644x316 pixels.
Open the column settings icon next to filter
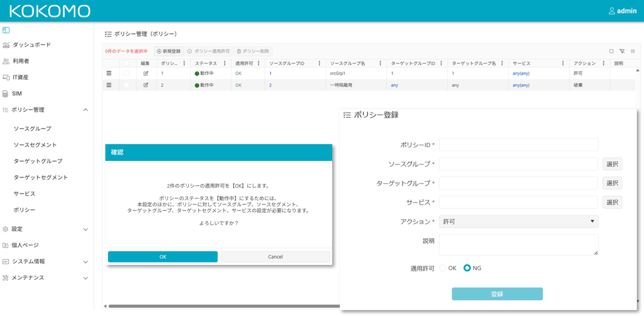coord(633,51)
